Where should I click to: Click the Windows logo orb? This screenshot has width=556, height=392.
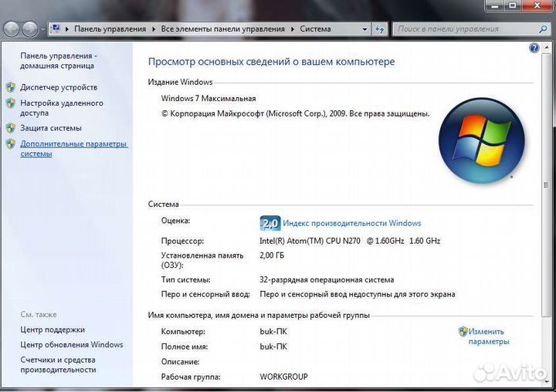(x=482, y=140)
